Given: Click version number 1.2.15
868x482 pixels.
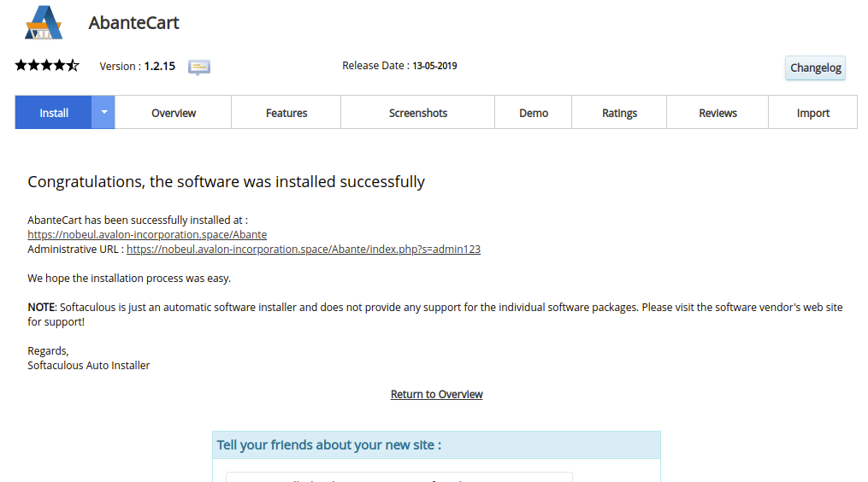Looking at the screenshot, I should 159,66.
